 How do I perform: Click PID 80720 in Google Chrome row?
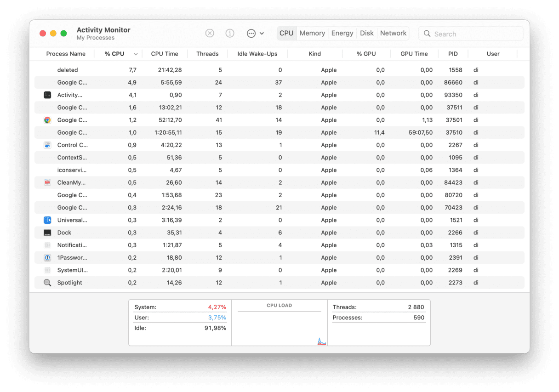coord(453,195)
